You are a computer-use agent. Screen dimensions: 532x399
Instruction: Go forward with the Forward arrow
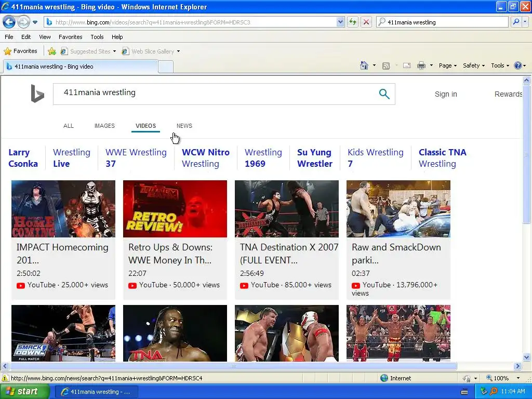[23, 22]
